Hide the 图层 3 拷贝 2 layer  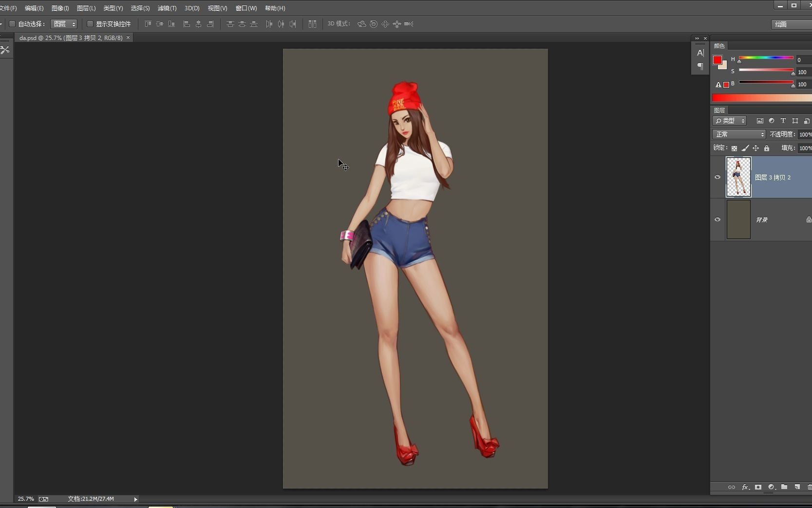[x=718, y=177]
